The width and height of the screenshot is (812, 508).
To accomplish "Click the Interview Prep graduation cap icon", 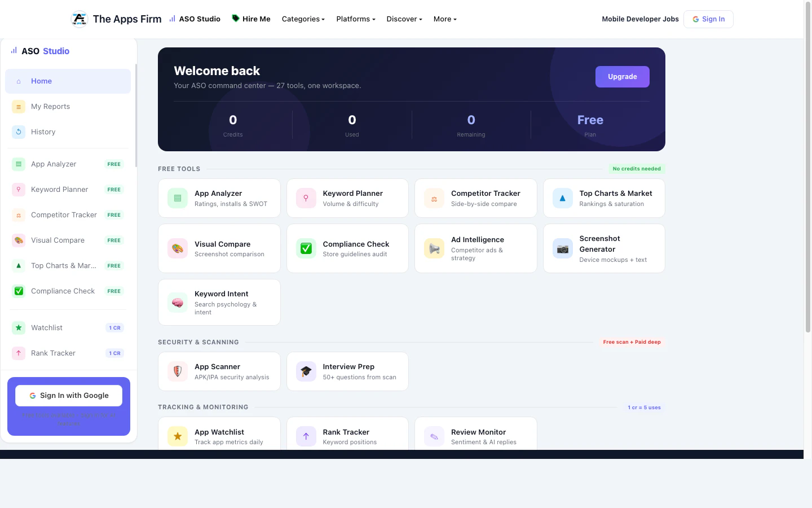I will tap(306, 371).
